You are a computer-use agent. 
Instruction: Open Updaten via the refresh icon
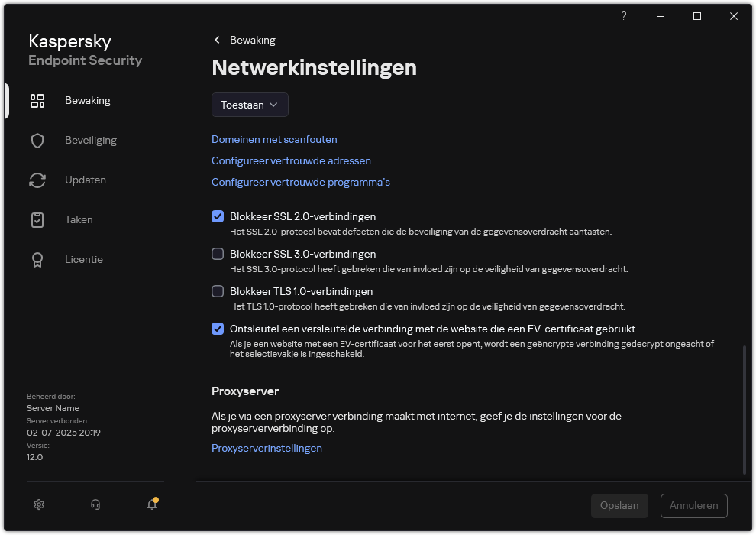pyautogui.click(x=37, y=180)
